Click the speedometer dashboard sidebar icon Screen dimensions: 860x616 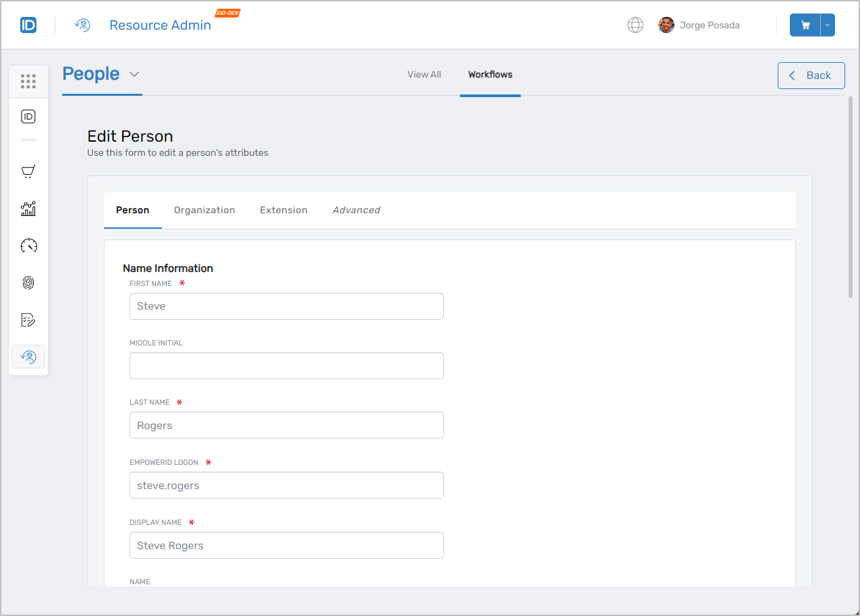(x=28, y=246)
